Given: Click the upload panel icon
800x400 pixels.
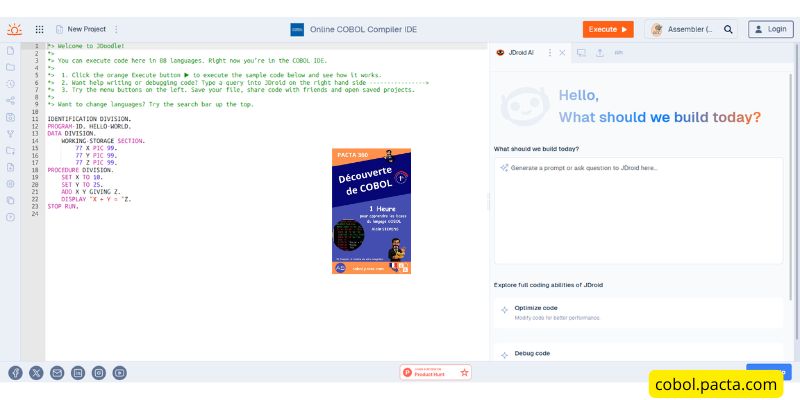Looking at the screenshot, I should point(600,53).
